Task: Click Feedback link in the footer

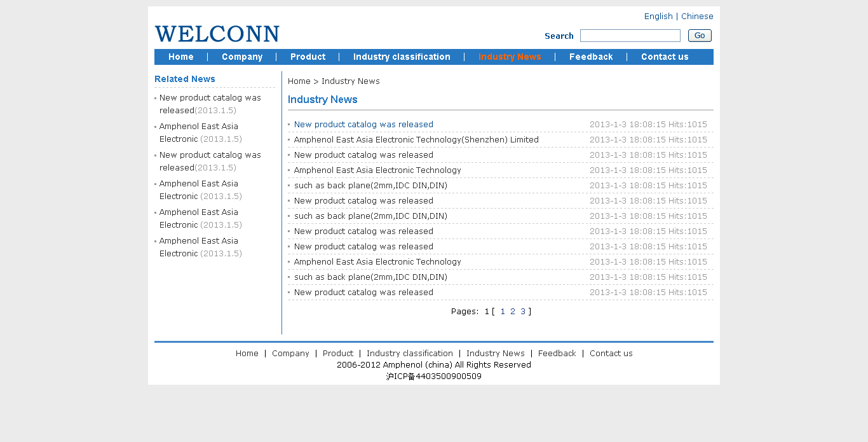Action: [557, 354]
